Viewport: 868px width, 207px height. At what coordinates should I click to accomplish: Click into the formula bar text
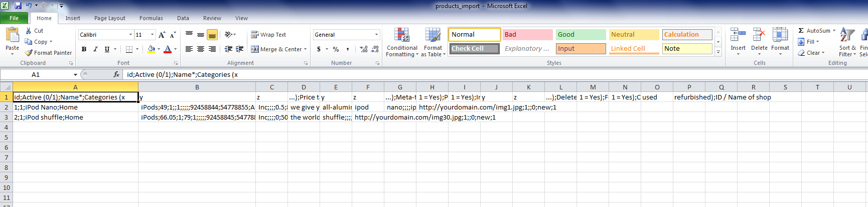182,74
